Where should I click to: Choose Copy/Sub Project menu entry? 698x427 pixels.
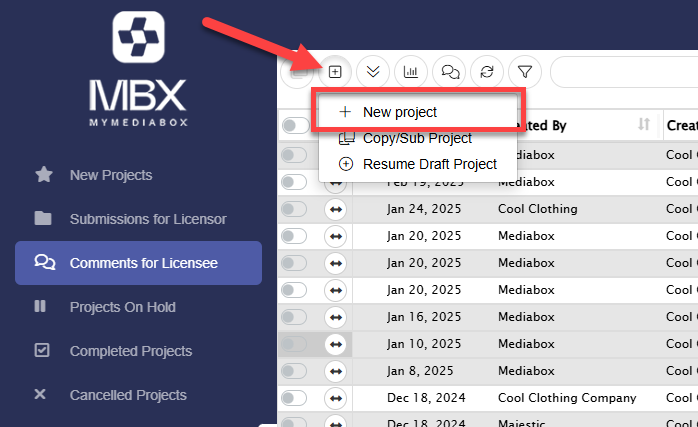[418, 138]
